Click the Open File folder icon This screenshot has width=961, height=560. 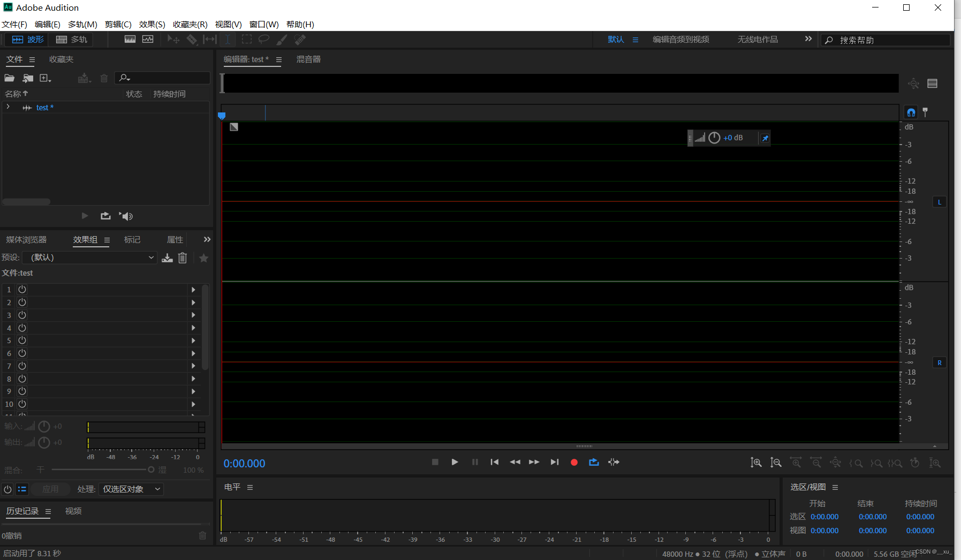(x=10, y=78)
